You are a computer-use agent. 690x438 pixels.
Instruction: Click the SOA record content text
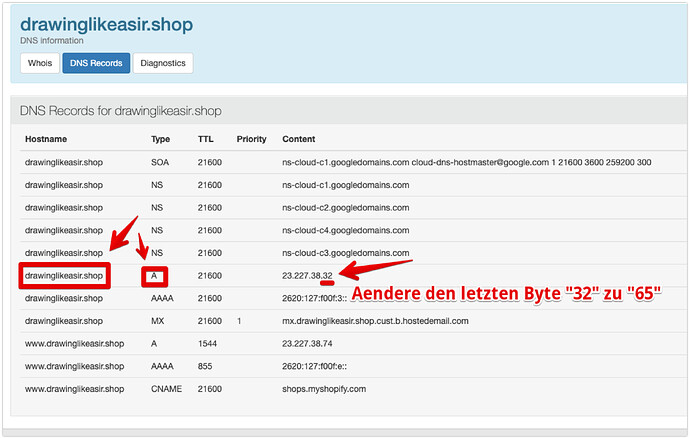tap(466, 162)
